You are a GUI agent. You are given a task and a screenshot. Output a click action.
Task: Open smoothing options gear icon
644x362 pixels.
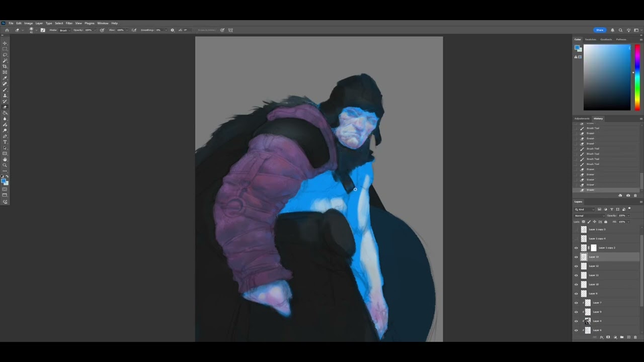173,30
